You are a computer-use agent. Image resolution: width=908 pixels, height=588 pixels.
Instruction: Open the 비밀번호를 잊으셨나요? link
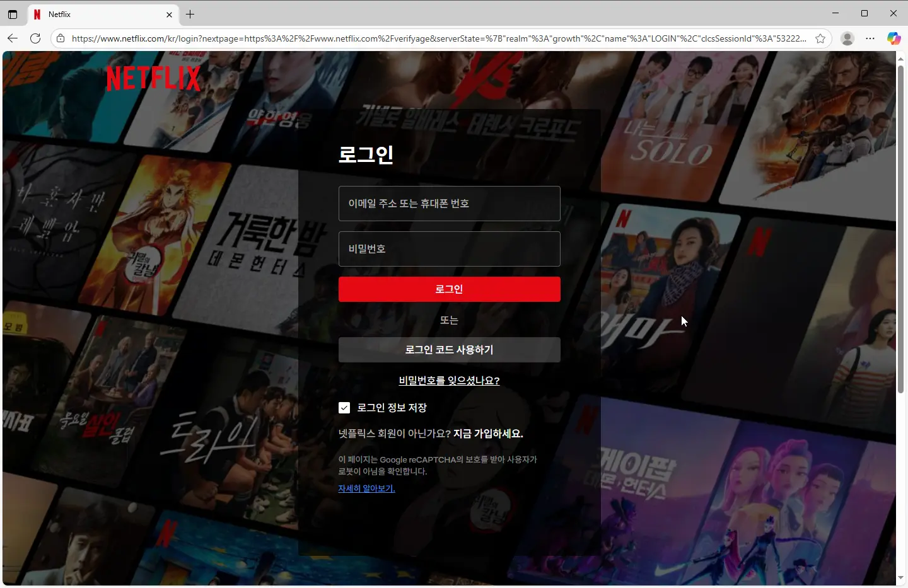[449, 381]
